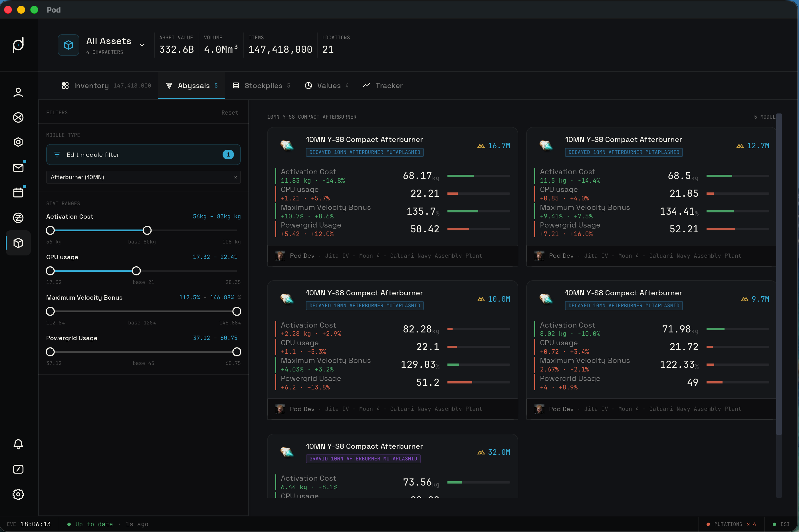Click Pod Dev avatar on the 16.7M card

[280, 256]
